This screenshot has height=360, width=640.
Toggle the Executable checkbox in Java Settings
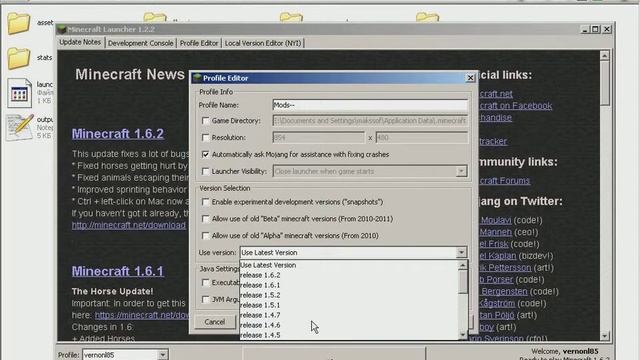tap(205, 282)
